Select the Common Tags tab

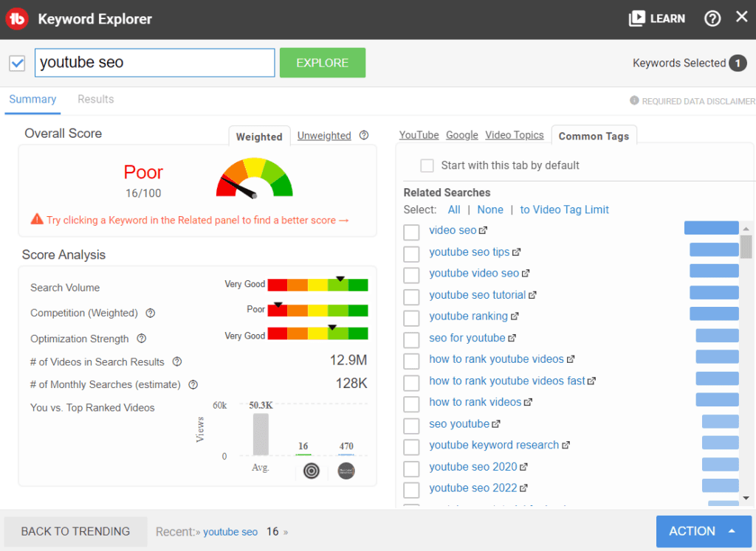(594, 136)
